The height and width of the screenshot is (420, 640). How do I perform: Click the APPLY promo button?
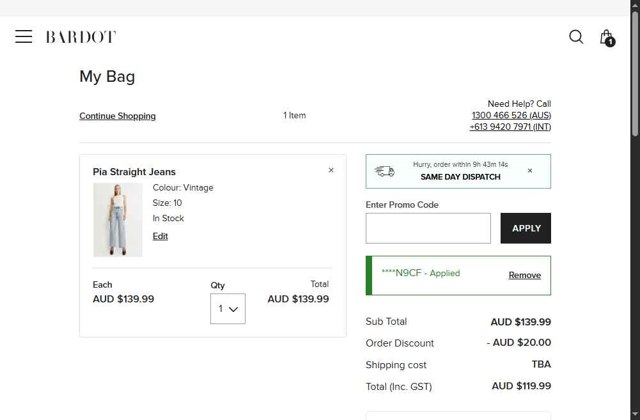[x=526, y=228]
